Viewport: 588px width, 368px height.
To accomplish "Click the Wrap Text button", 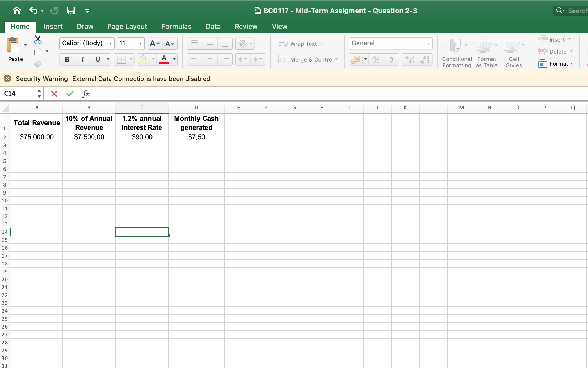I will 298,44.
